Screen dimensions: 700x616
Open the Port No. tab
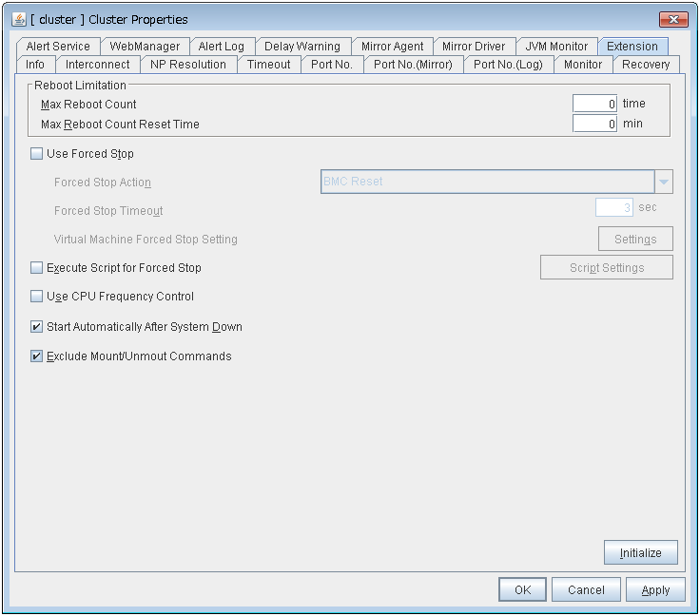(x=332, y=65)
